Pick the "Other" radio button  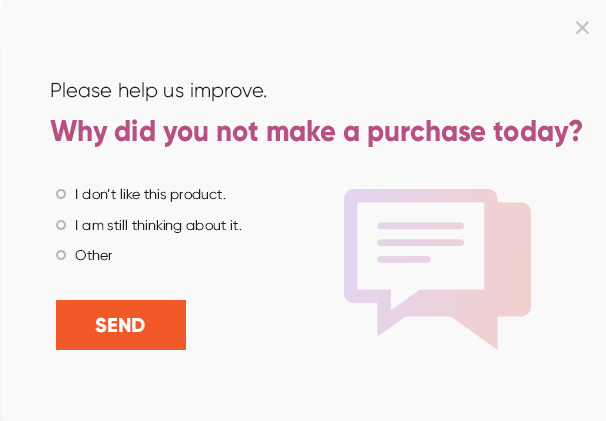61,255
